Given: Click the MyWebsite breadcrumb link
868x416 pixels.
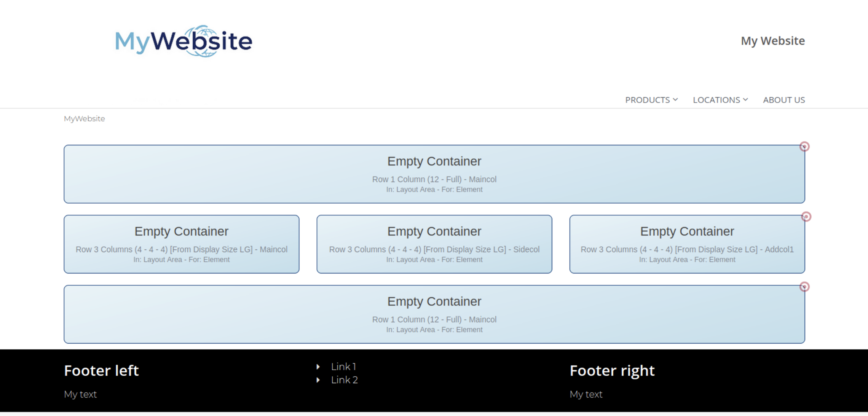Looking at the screenshot, I should pyautogui.click(x=84, y=118).
